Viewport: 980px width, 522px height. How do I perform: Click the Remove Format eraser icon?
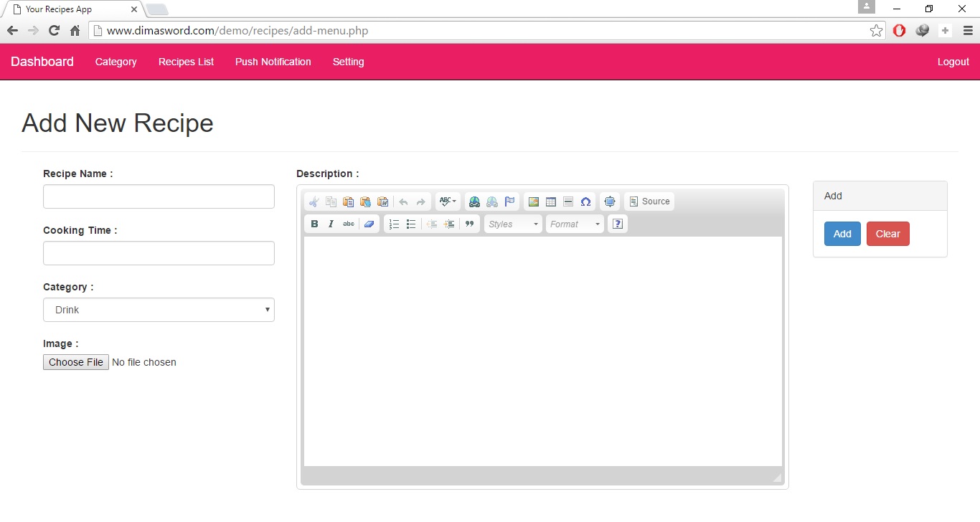pyautogui.click(x=369, y=224)
